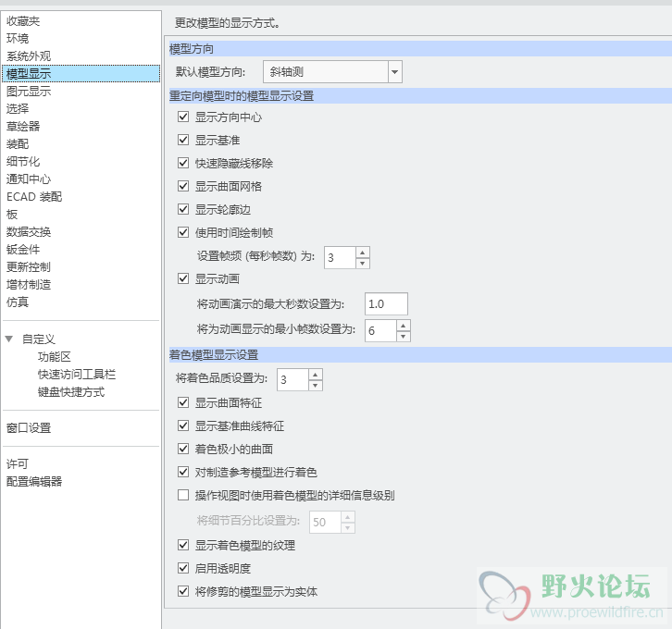Screen dimensions: 672x629
Task: Click the 最小帧数 value field
Action: tap(380, 330)
